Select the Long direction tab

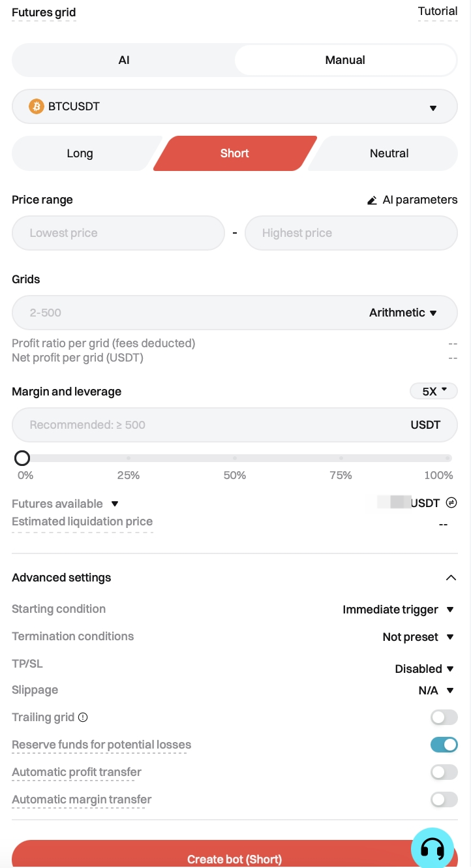coord(80,153)
